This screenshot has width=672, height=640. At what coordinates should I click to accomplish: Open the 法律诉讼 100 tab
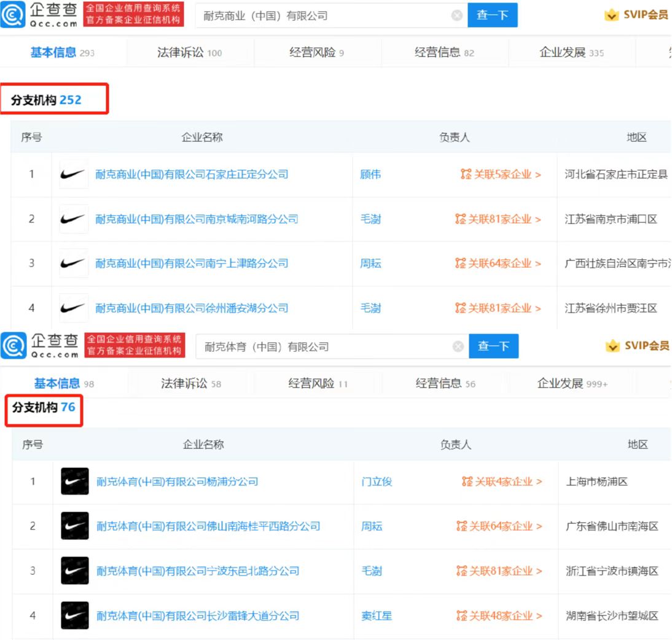(x=189, y=52)
